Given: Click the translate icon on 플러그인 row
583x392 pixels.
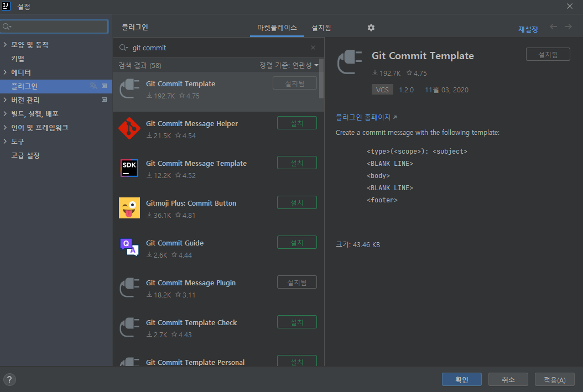Looking at the screenshot, I should click(x=93, y=86).
